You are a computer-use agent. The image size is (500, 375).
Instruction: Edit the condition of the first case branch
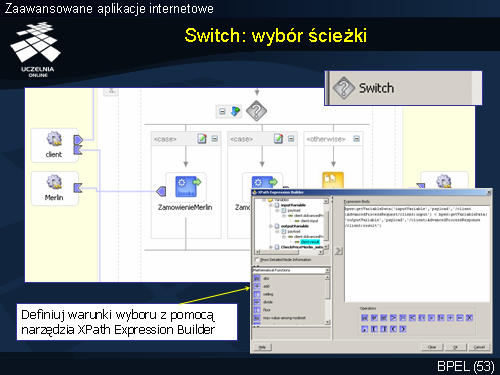tap(202, 139)
